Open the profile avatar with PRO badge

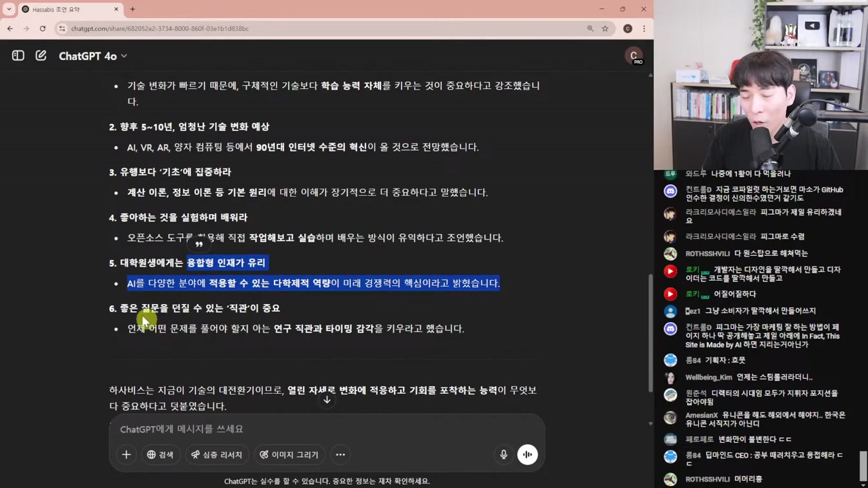click(634, 56)
